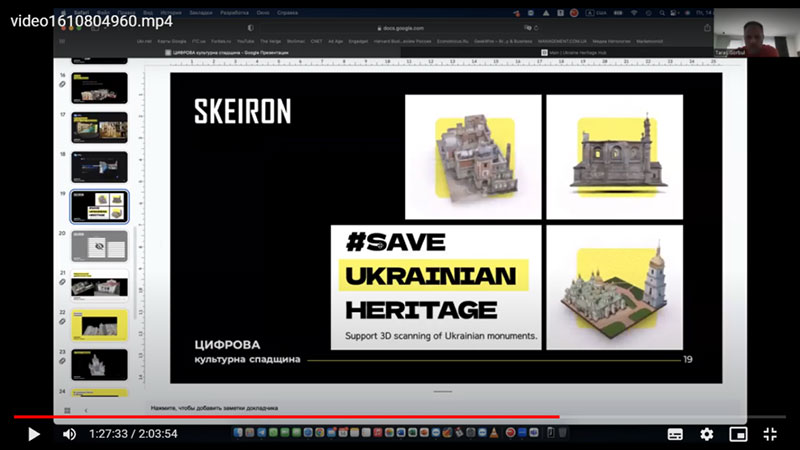Screen dimensions: 800x450
Task: Open the Forbes.ru bookmark
Action: pyautogui.click(x=220, y=41)
